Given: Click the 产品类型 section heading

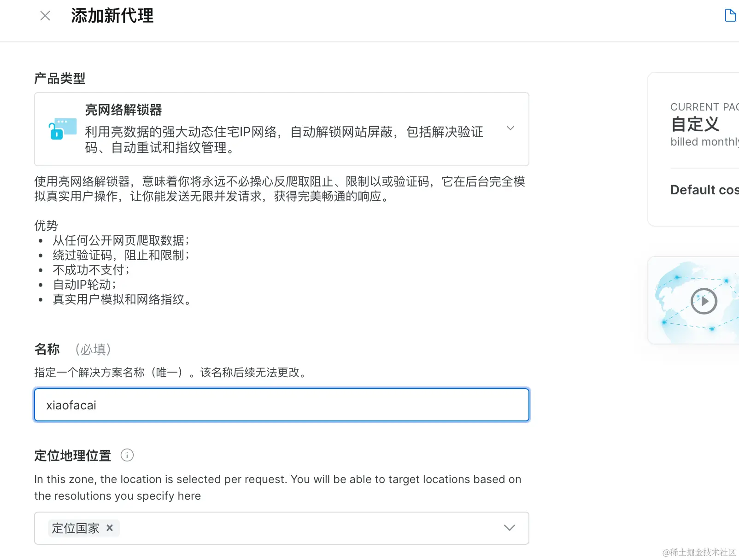Looking at the screenshot, I should pos(60,78).
